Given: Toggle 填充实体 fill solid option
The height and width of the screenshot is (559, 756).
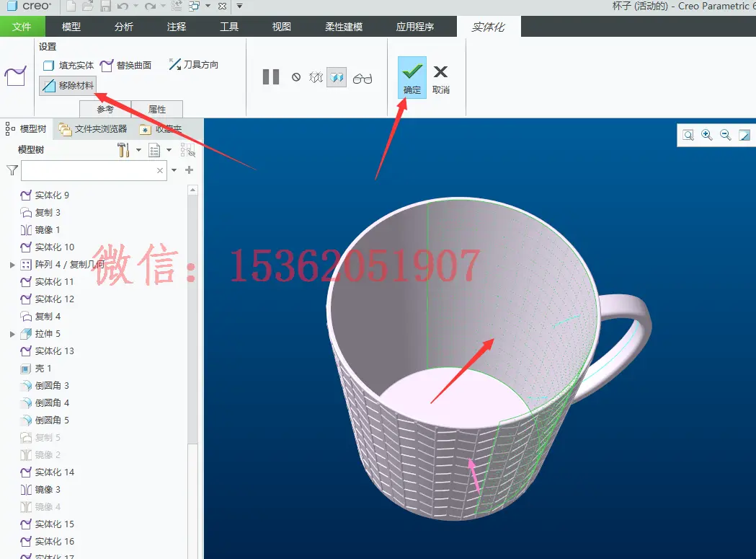Looking at the screenshot, I should pyautogui.click(x=68, y=65).
